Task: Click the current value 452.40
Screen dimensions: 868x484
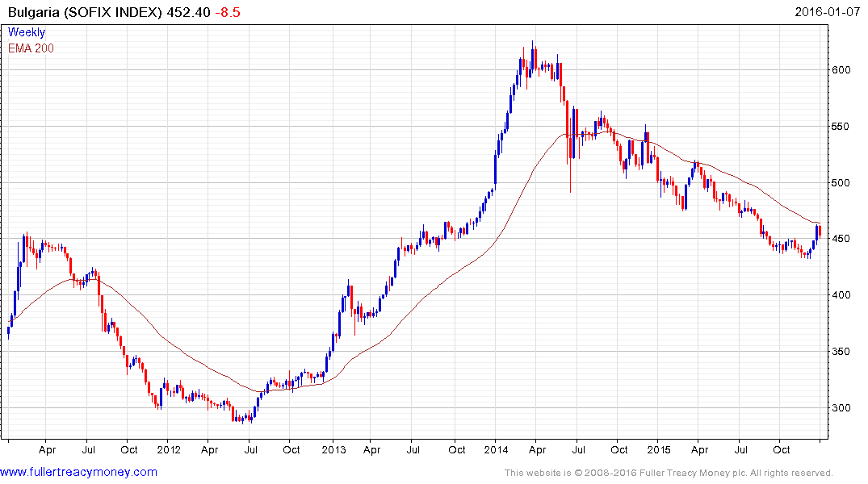Action: (189, 12)
